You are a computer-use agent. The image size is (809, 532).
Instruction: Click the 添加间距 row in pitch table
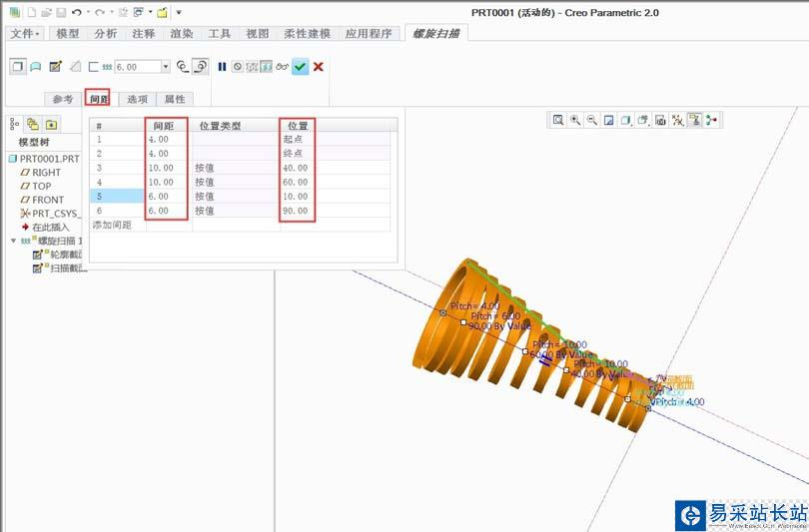(241, 225)
